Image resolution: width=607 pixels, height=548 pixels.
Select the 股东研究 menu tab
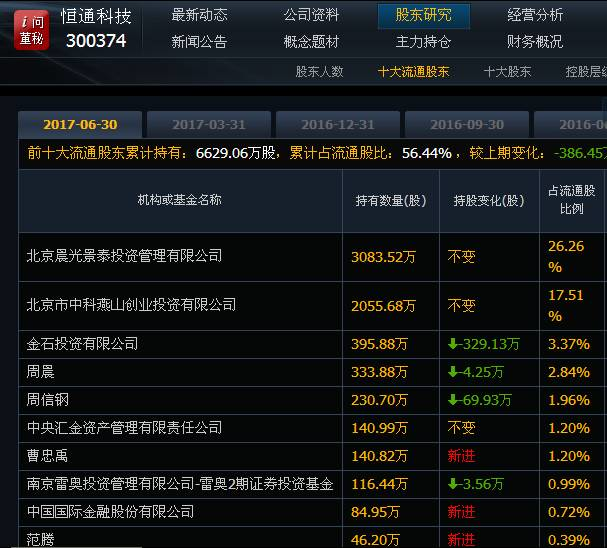(x=424, y=16)
